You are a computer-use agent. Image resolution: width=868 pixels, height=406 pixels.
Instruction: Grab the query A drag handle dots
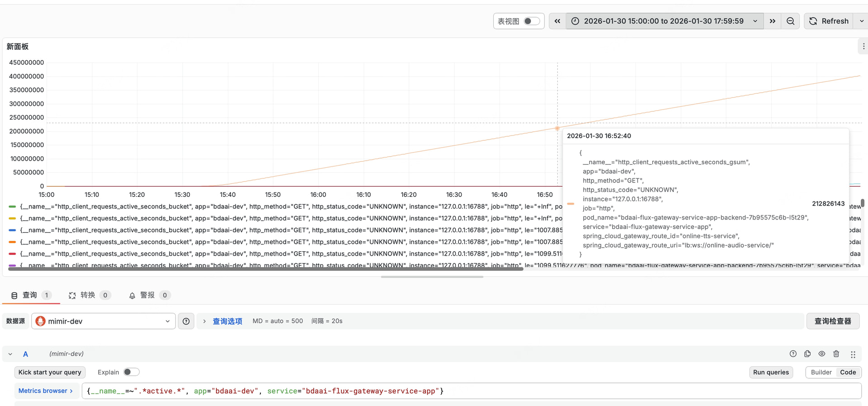pyautogui.click(x=853, y=354)
